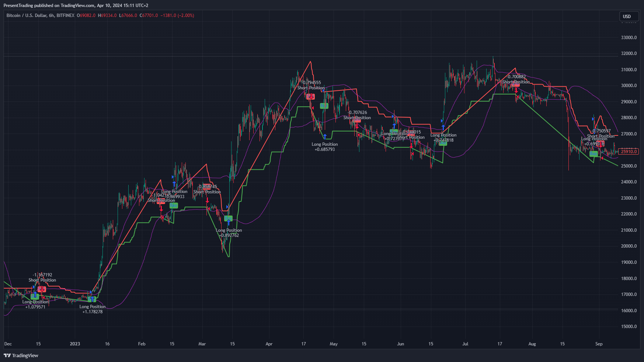Click the 15000.0 price axis label
This screenshot has width=644, height=362.
pos(629,327)
